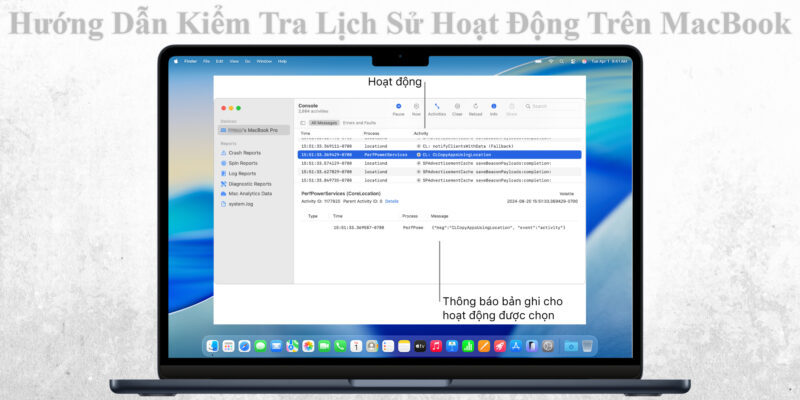Image resolution: width=800 pixels, height=400 pixels.
Task: Open Log Reports in the sidebar
Action: click(x=238, y=173)
